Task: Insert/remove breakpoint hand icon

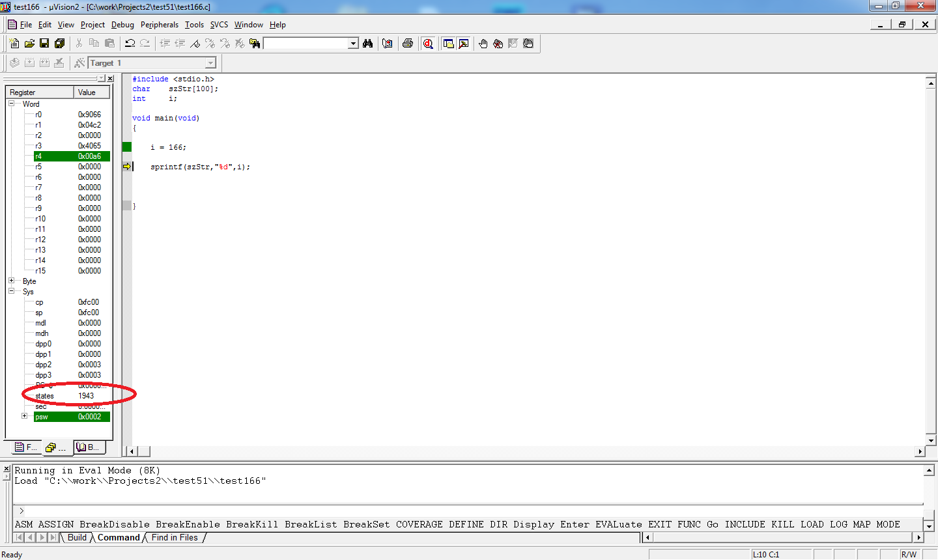Action: 483,44
